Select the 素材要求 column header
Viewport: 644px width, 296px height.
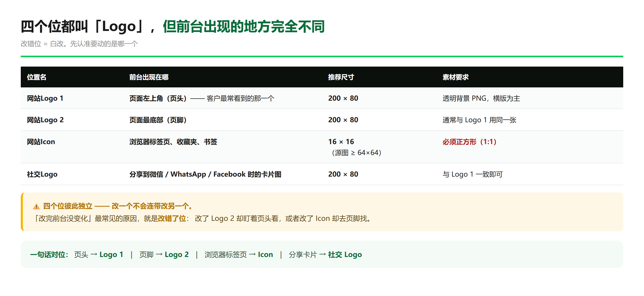point(455,77)
